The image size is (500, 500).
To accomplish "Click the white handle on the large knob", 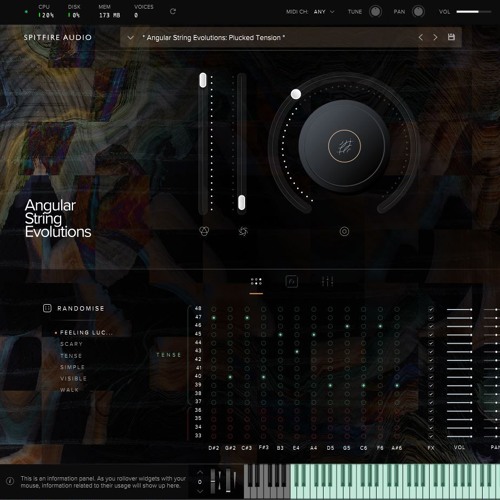I will (296, 94).
